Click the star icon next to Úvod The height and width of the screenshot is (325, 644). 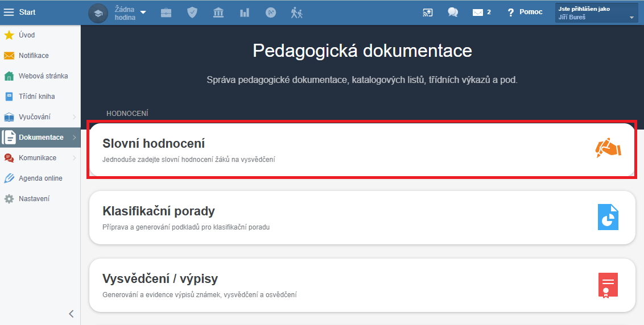coord(9,35)
